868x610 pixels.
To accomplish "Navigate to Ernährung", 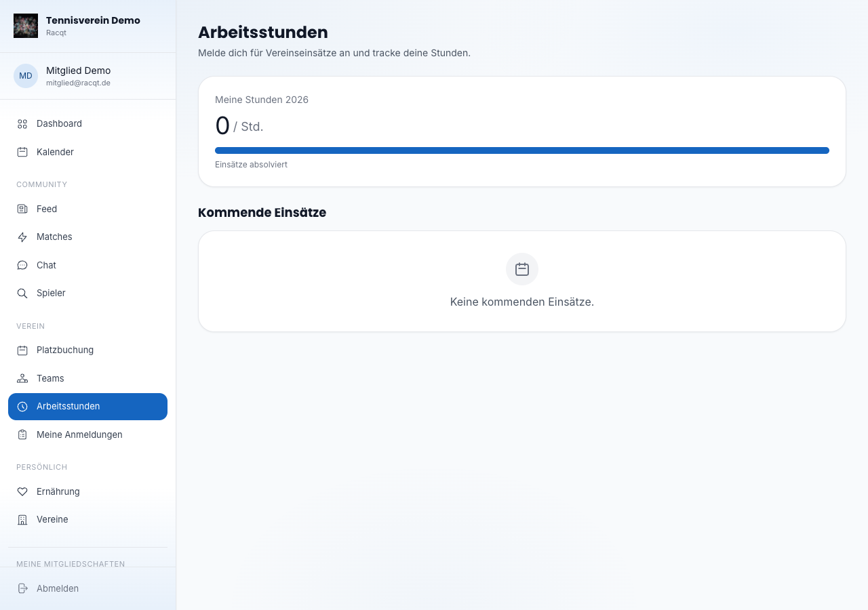I will click(x=87, y=492).
